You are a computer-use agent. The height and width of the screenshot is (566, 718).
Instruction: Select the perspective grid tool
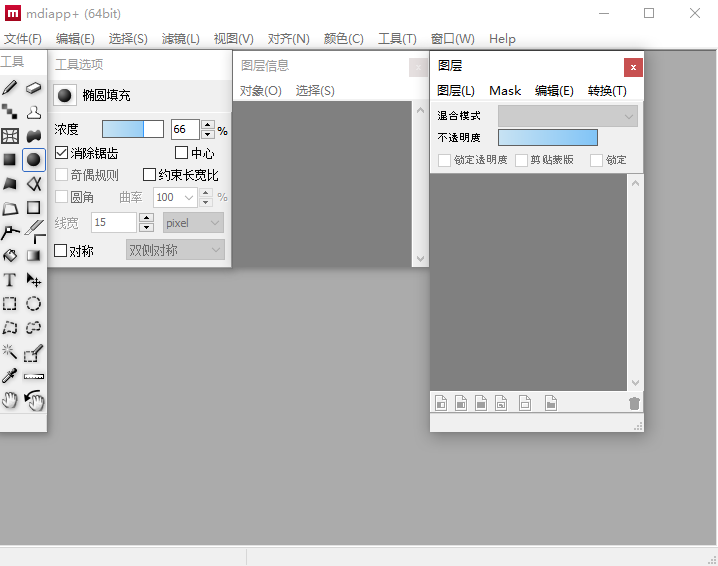click(10, 136)
